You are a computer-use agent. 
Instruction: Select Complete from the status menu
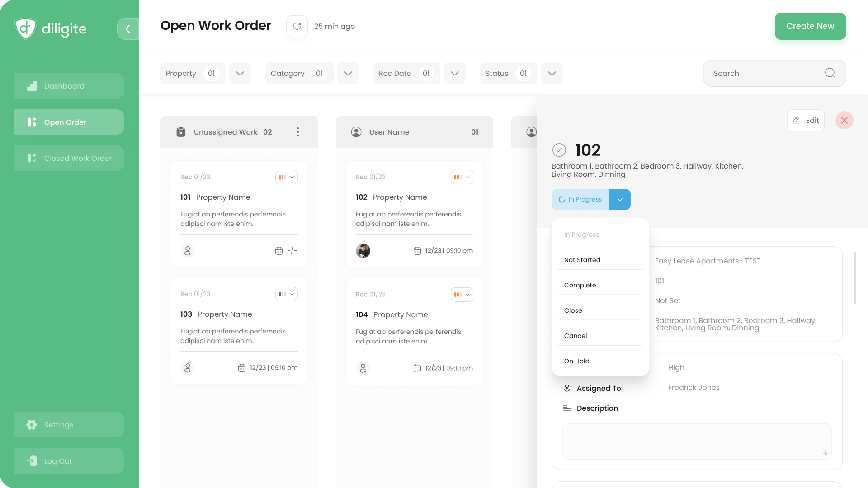coord(580,285)
